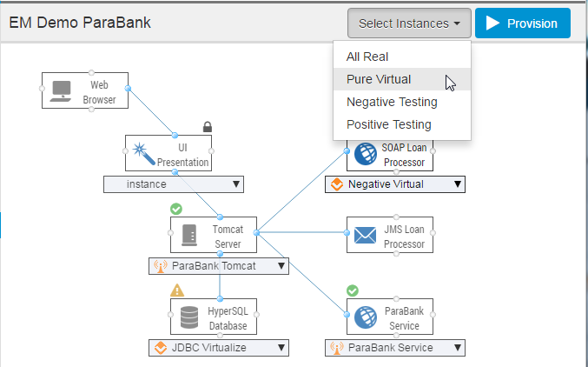The height and width of the screenshot is (367, 588).
Task: Click SOAP Loan Processor's blue left connector
Action: pos(347,151)
